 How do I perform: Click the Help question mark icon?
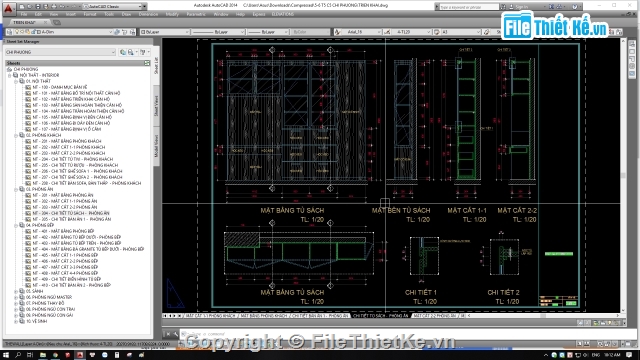pyautogui.click(x=575, y=7)
